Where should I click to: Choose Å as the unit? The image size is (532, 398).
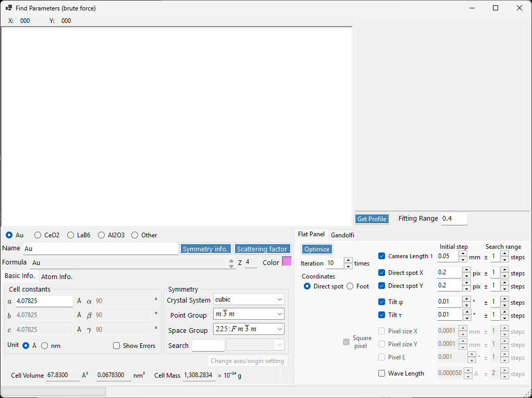tap(26, 346)
